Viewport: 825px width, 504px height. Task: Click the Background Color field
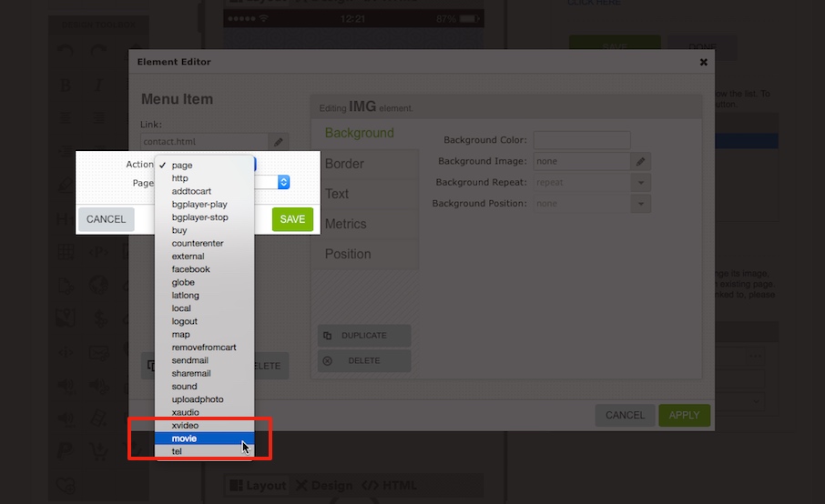[582, 140]
